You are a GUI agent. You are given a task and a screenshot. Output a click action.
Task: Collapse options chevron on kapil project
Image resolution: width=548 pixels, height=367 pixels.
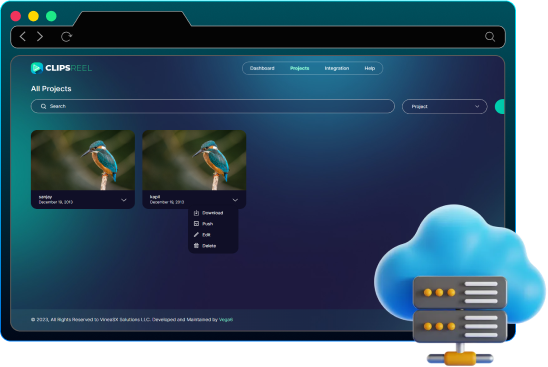point(235,200)
